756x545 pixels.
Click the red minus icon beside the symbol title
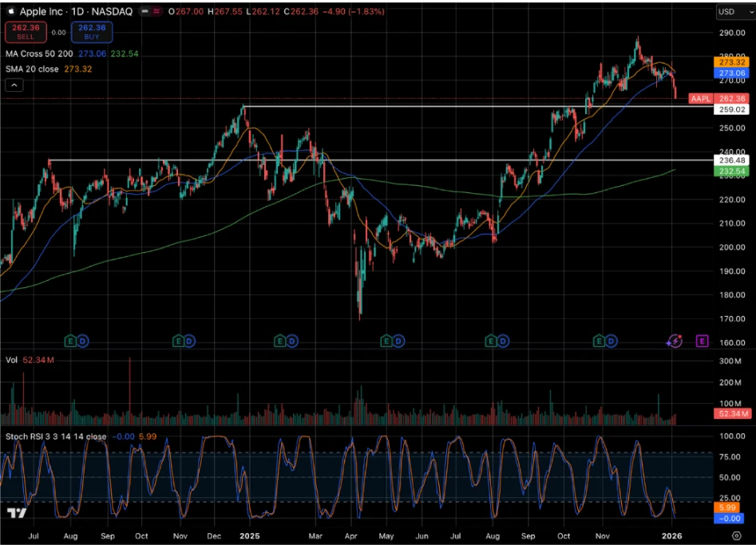click(x=146, y=11)
